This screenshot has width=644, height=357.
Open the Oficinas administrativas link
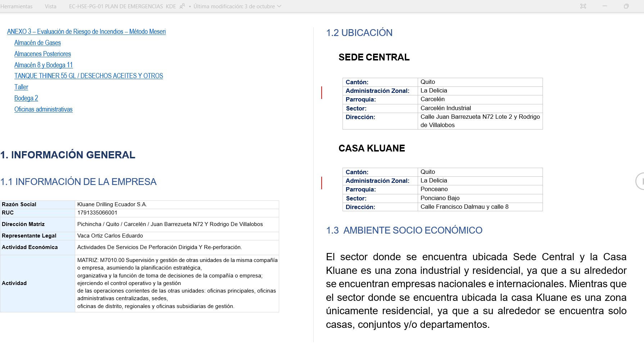click(43, 109)
